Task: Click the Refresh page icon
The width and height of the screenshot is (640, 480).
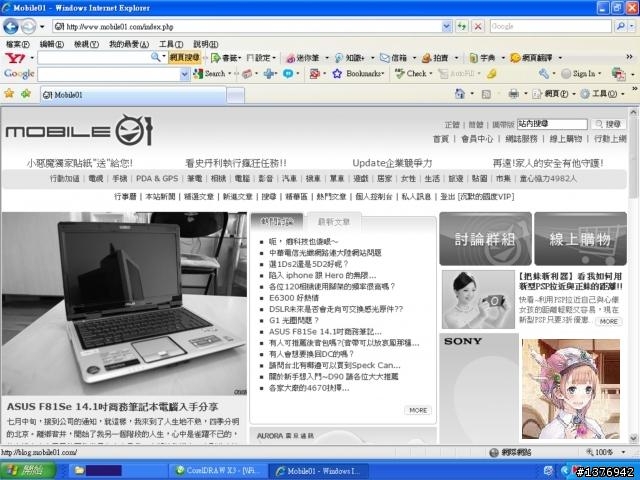Action: pyautogui.click(x=462, y=27)
